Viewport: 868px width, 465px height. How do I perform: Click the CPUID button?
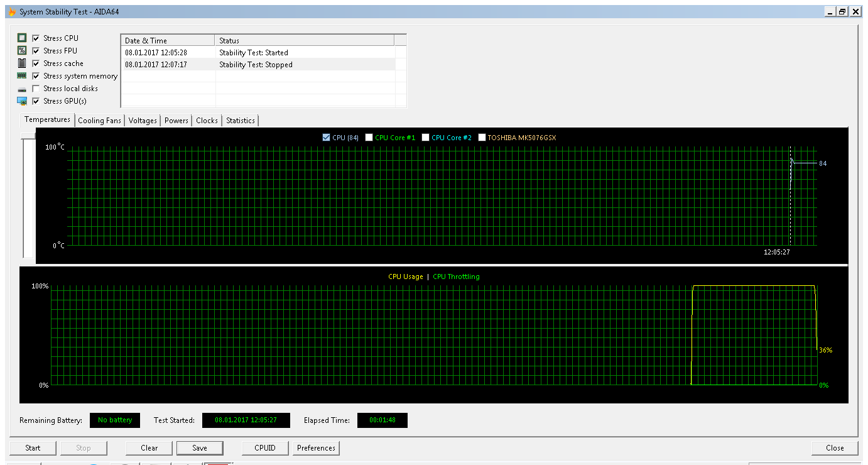coord(265,448)
